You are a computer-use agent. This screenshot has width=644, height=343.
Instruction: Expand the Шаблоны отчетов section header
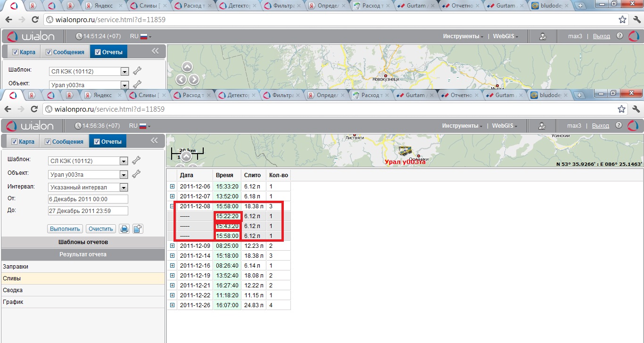83,242
